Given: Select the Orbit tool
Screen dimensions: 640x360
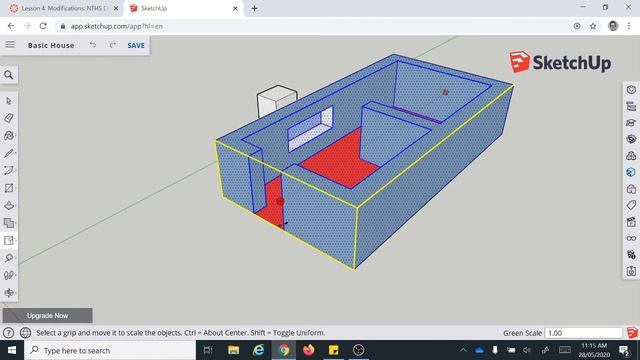Looking at the screenshot, I should coord(9,293).
